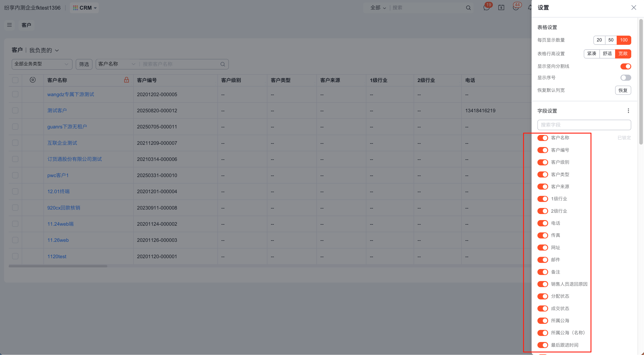Viewport: 644px width, 355px height.
Task: Toggle the 显示序号 switch
Action: point(625,78)
